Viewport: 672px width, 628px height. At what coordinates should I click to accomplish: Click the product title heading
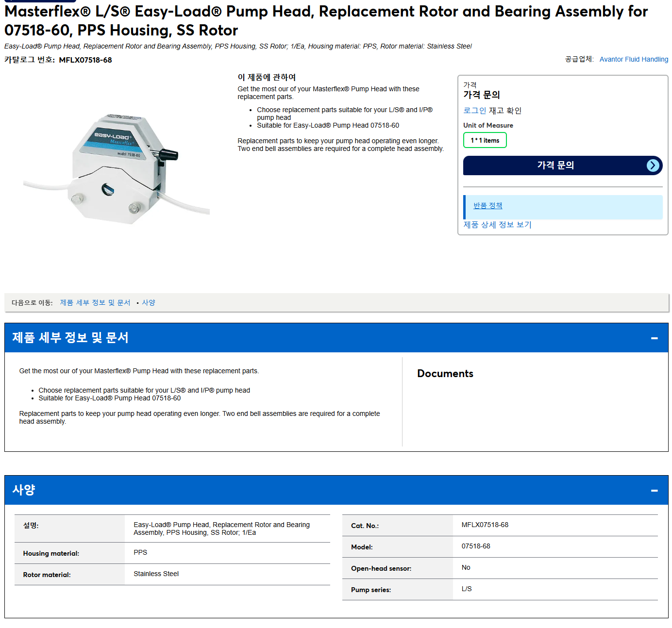click(x=326, y=21)
